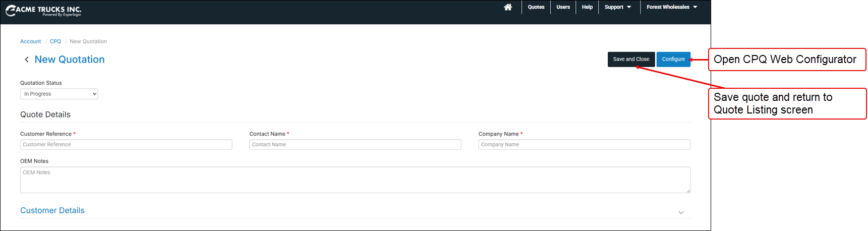Click the ACME Trucks Inc. logo
Image resolution: width=868 pixels, height=231 pixels.
click(x=43, y=10)
